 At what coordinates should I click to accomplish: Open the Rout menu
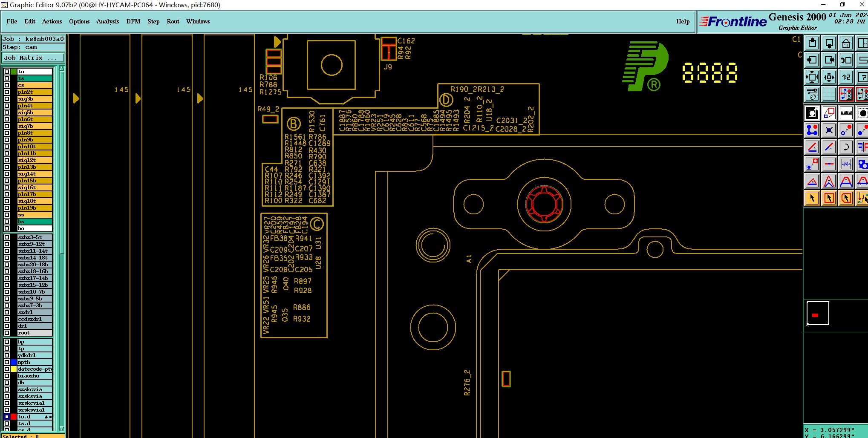173,21
